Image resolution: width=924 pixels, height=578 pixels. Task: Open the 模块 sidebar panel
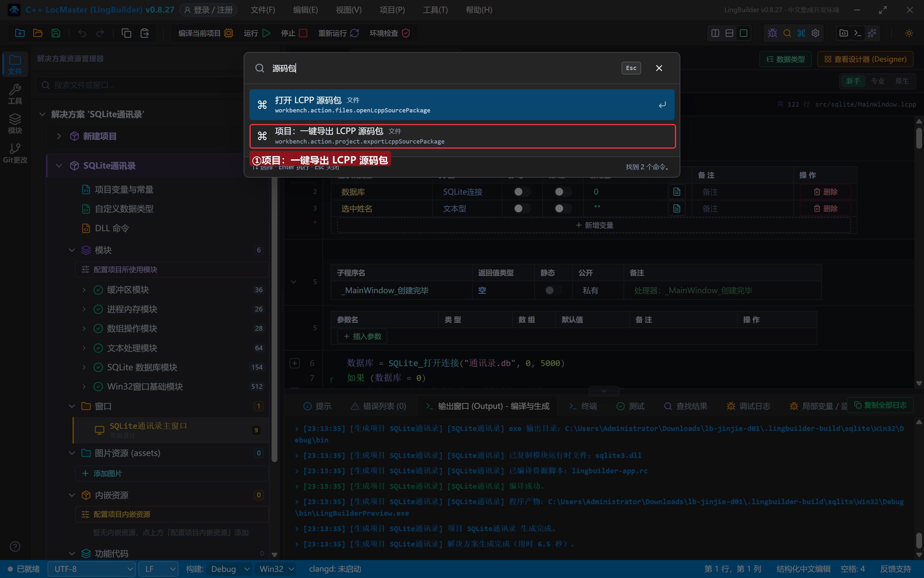point(15,124)
